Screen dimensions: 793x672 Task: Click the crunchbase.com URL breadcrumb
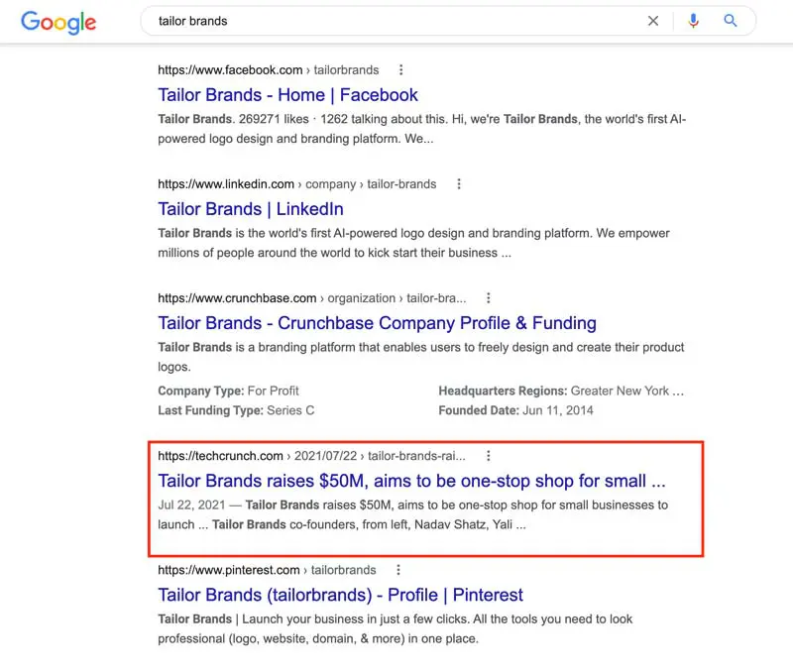pos(237,298)
